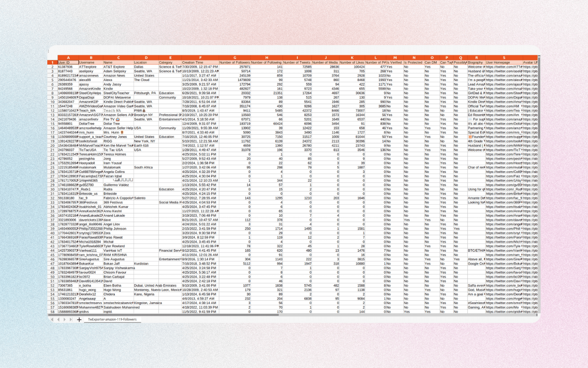Select column G header
Image resolution: width=588 pixels, height=368 pixels.
tap(234, 58)
